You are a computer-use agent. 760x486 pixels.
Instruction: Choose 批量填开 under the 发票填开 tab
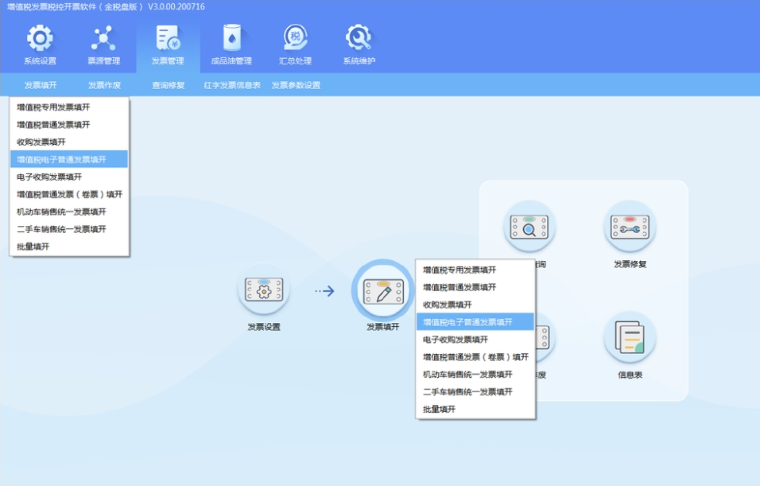[69, 247]
